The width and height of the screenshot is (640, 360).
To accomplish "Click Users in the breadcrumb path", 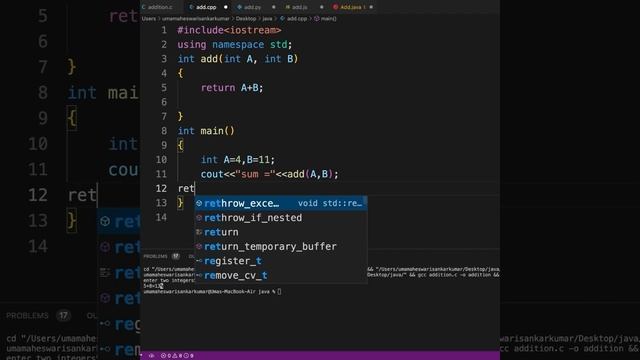I will pos(149,18).
